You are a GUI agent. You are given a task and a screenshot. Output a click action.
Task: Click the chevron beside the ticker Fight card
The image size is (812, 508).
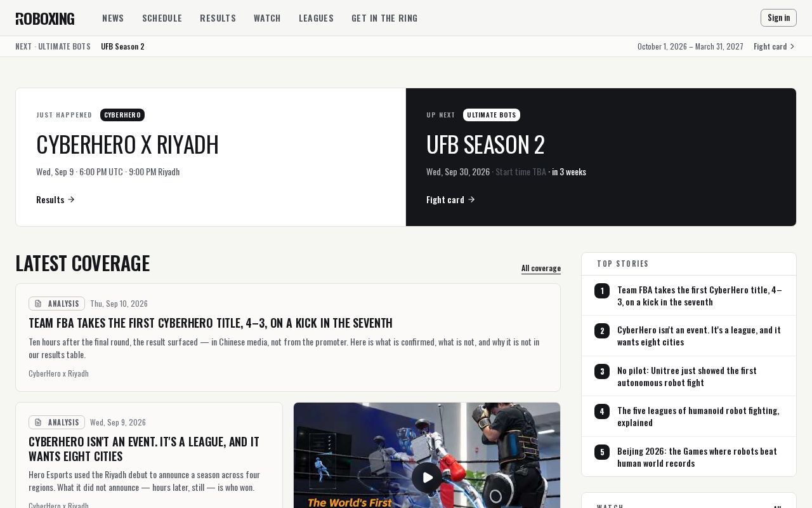[792, 46]
